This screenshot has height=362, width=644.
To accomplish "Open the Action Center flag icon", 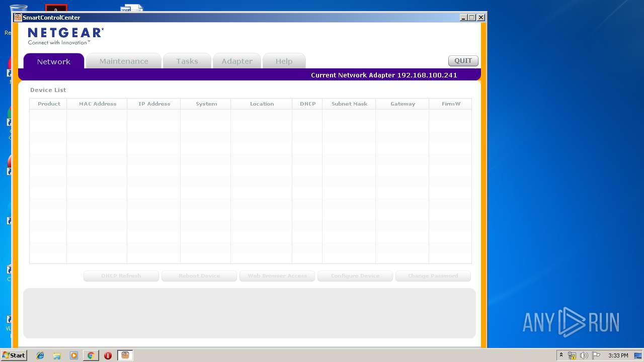I will (x=596, y=355).
